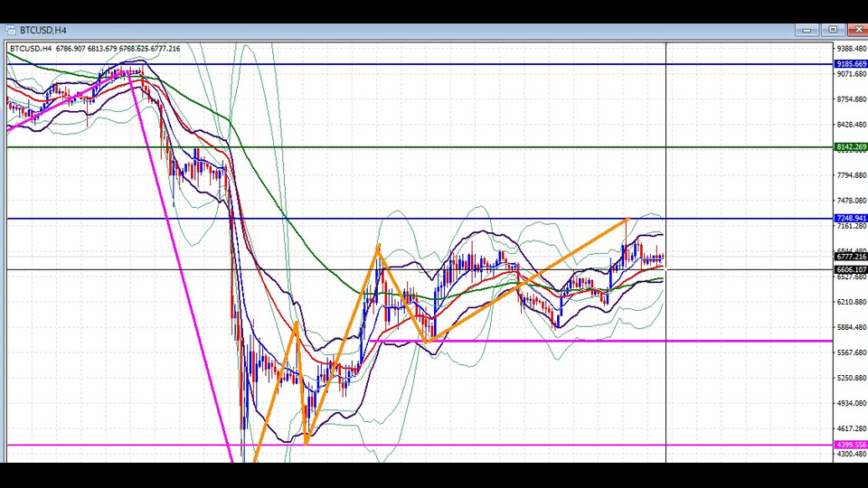Click the 4617.280 price axis value

click(x=852, y=428)
